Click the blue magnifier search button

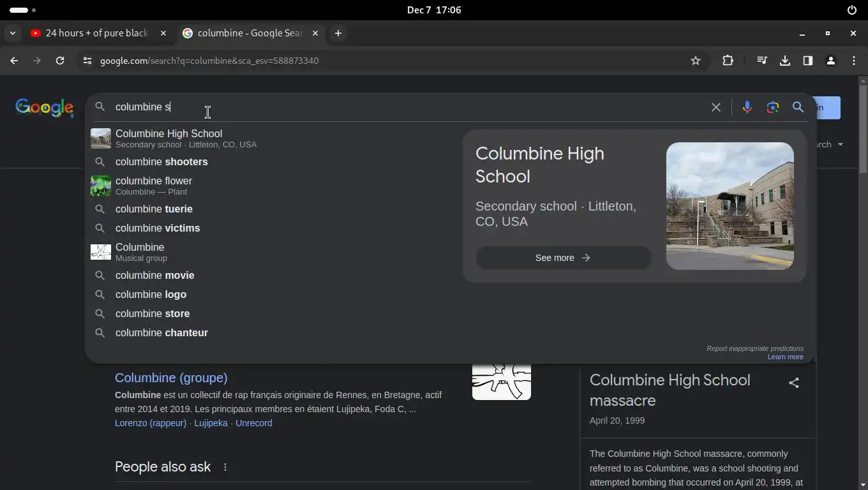[798, 107]
